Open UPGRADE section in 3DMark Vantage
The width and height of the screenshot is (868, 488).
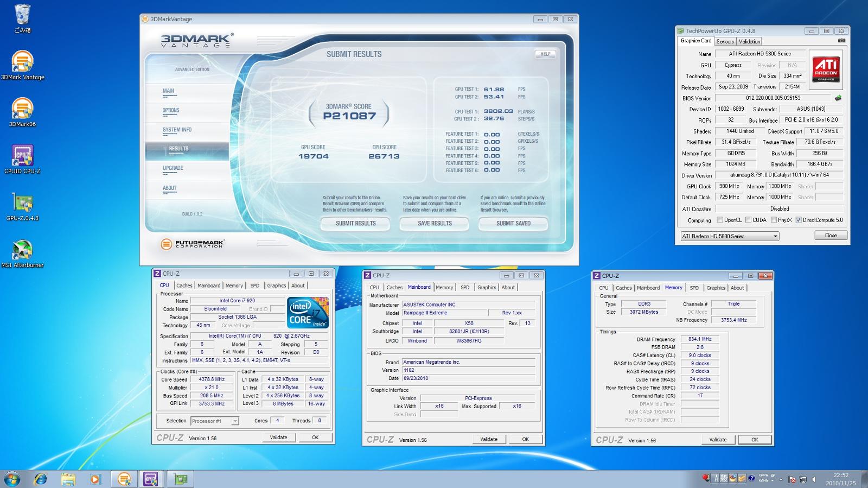tap(173, 168)
